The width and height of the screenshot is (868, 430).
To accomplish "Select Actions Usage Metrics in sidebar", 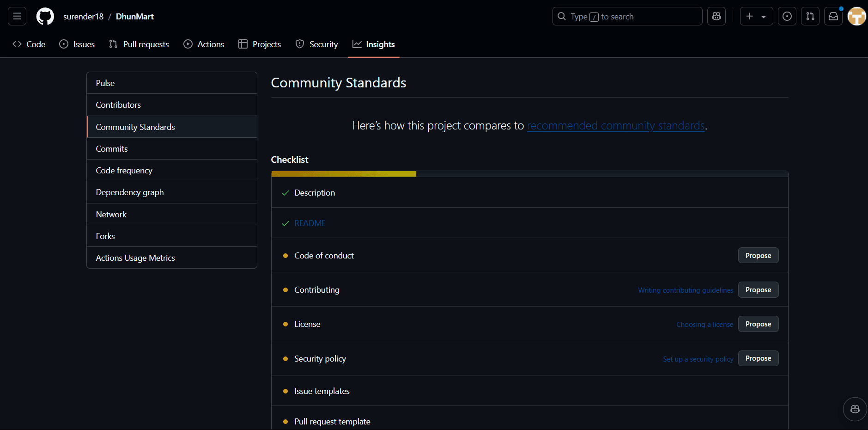I will (x=172, y=258).
